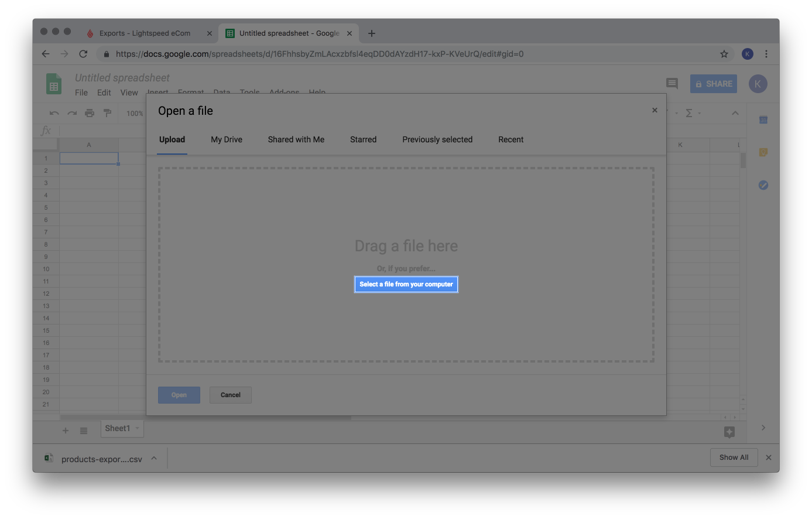Click the SHARE button

coord(714,84)
